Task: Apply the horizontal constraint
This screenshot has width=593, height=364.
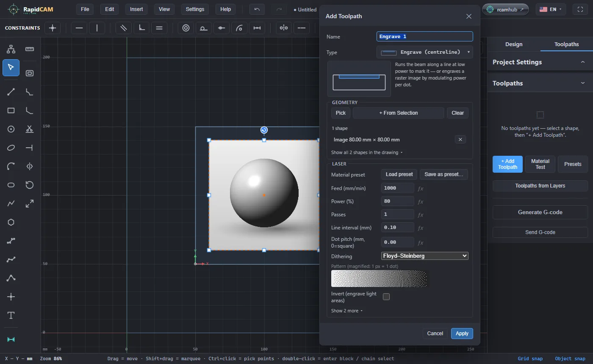Action: [x=79, y=28]
